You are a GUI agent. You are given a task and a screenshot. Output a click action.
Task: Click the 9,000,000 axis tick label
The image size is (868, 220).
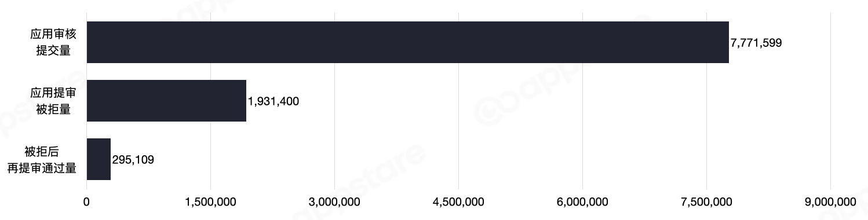[x=830, y=201]
